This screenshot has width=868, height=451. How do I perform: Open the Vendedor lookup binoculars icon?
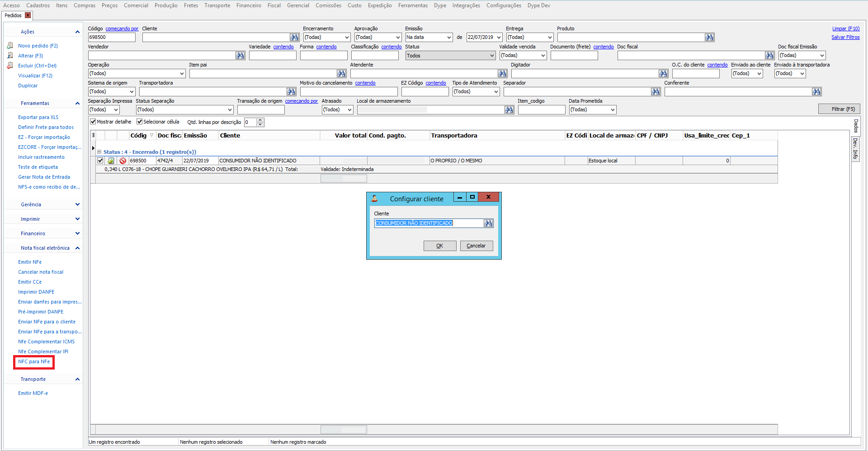tap(240, 56)
